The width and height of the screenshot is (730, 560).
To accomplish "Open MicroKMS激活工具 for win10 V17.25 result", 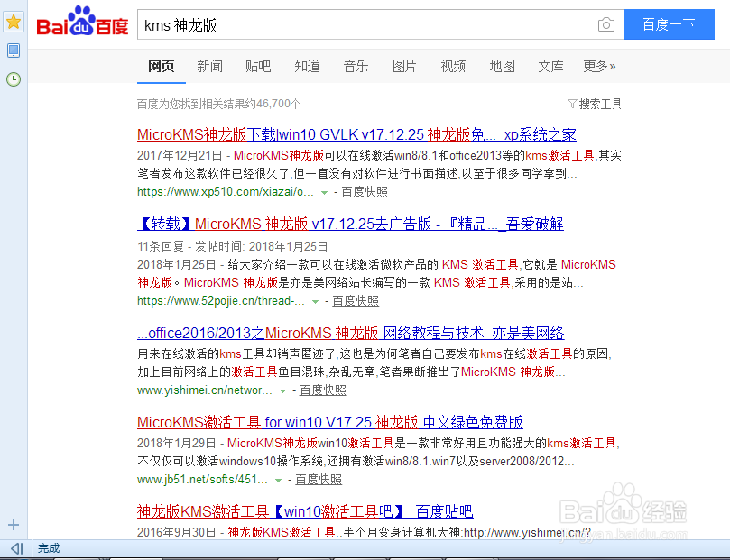I will click(330, 422).
